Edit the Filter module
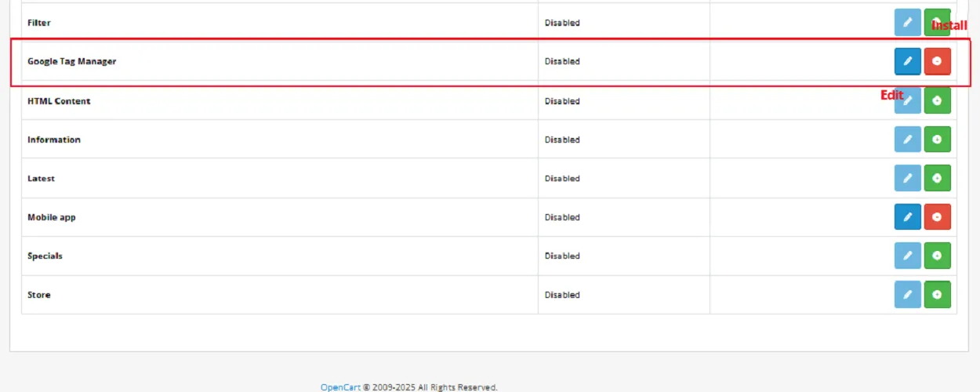The width and height of the screenshot is (980, 392). click(907, 23)
